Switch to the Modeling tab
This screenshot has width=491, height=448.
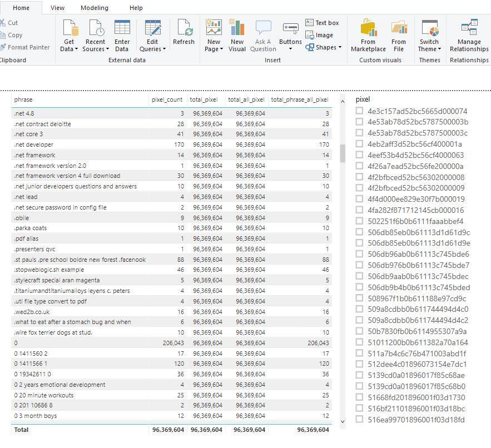(x=95, y=8)
